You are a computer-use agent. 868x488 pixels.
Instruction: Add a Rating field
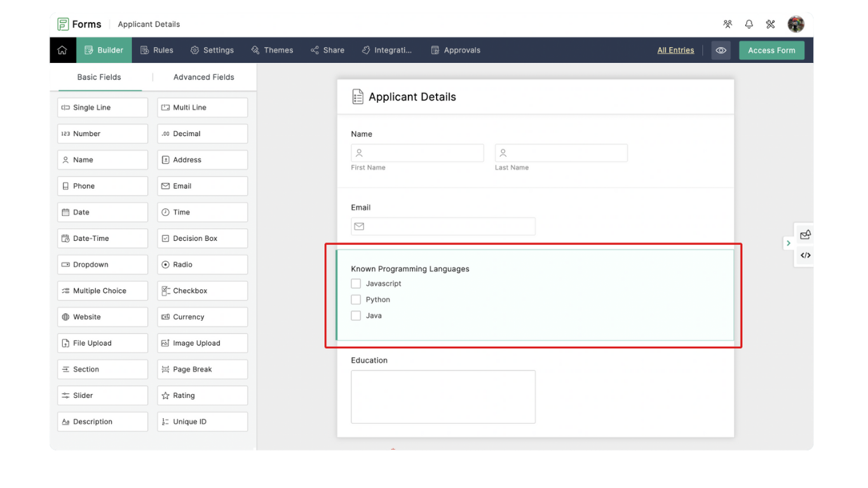coord(203,395)
